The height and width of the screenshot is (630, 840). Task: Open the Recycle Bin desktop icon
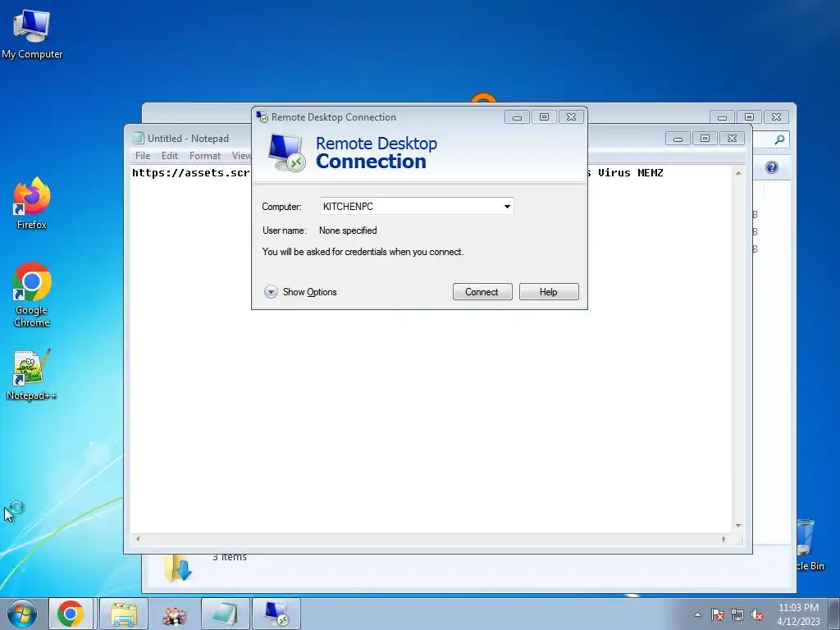coord(808,545)
